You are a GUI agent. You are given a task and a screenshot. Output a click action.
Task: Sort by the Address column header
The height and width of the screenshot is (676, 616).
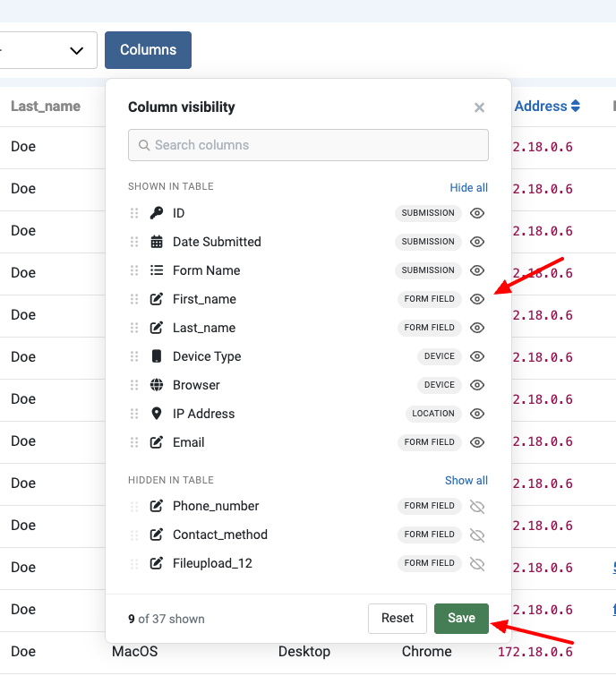[541, 106]
